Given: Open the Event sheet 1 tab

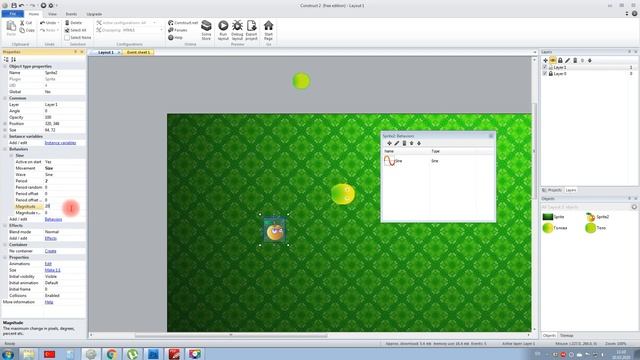Looking at the screenshot, I should (138, 52).
